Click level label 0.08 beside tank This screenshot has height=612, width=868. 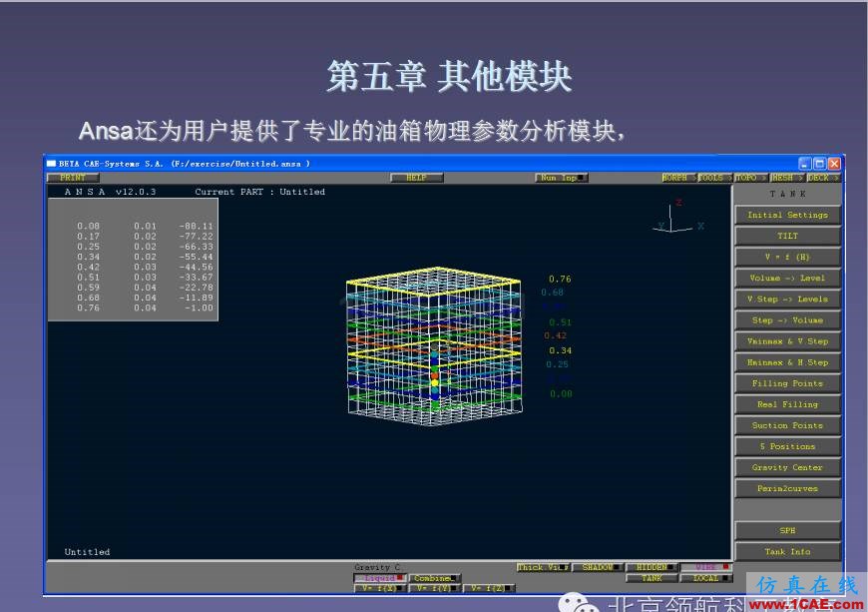(561, 393)
